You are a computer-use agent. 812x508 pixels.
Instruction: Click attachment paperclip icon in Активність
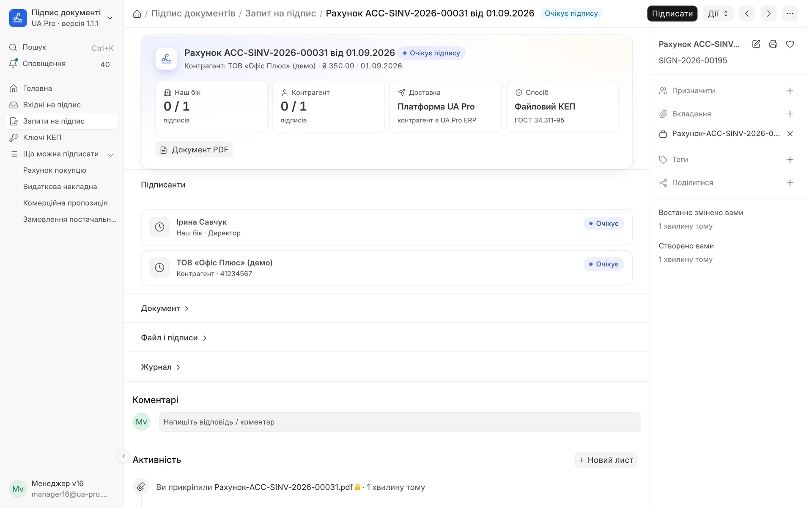tap(141, 487)
